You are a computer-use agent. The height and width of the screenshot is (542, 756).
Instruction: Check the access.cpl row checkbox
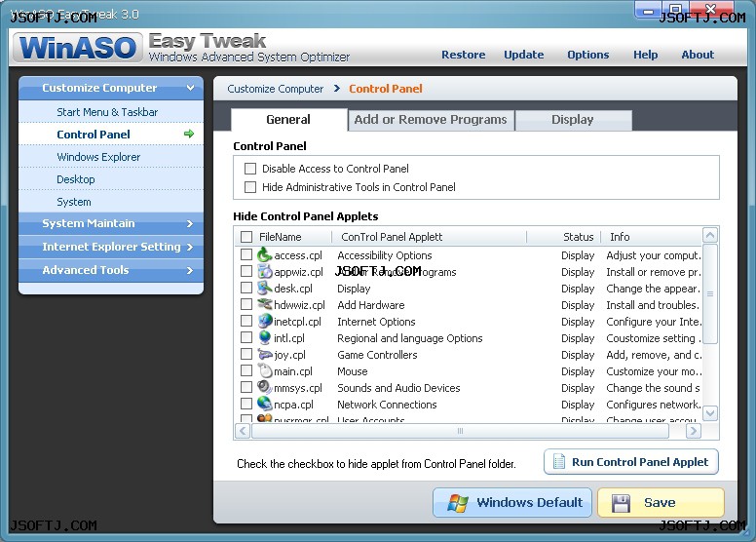246,254
